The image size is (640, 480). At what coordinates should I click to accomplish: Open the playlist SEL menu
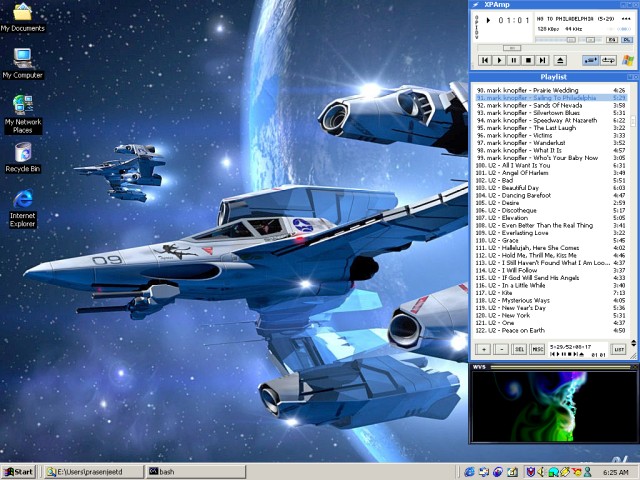pyautogui.click(x=519, y=349)
